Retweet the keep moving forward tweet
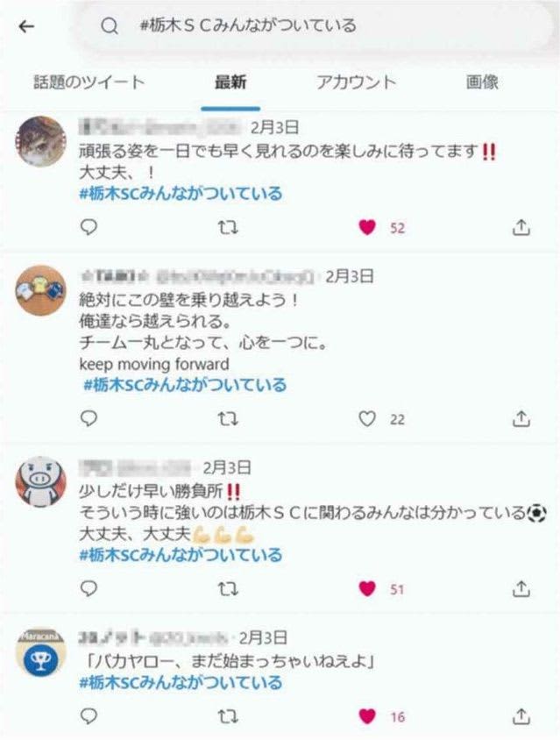This screenshot has height=740, width=560. coord(228,419)
